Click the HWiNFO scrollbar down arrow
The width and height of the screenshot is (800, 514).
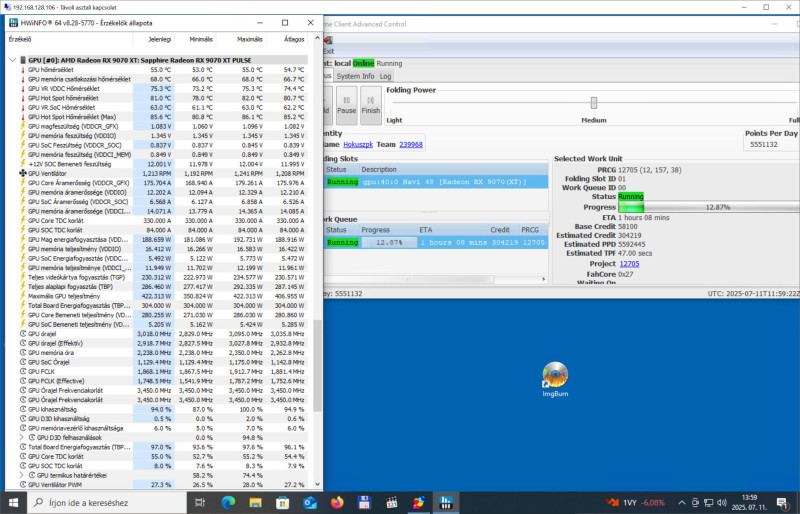click(317, 484)
